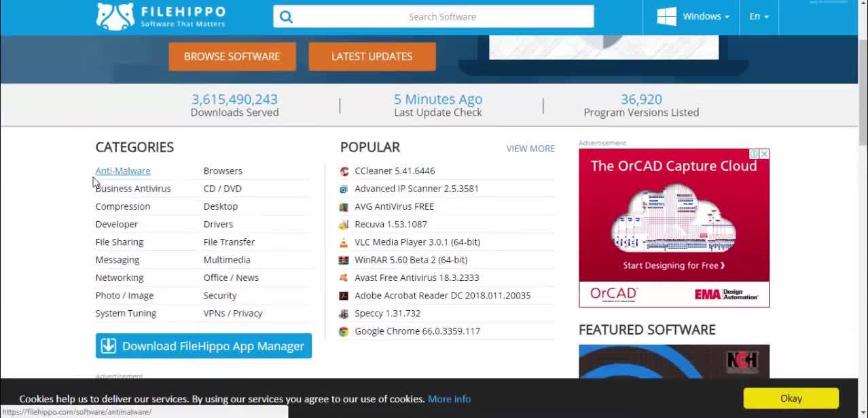Viewport: 868px width, 418px height.
Task: Open the CD / DVD category
Action: pyautogui.click(x=223, y=189)
